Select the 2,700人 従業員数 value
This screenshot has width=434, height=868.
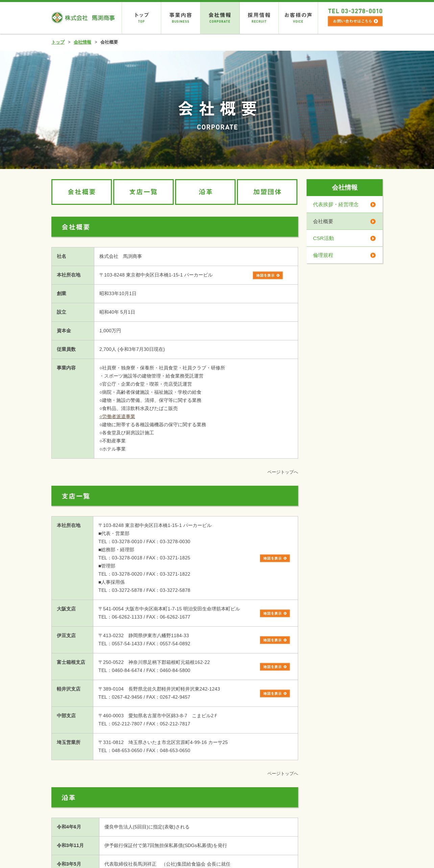(132, 349)
